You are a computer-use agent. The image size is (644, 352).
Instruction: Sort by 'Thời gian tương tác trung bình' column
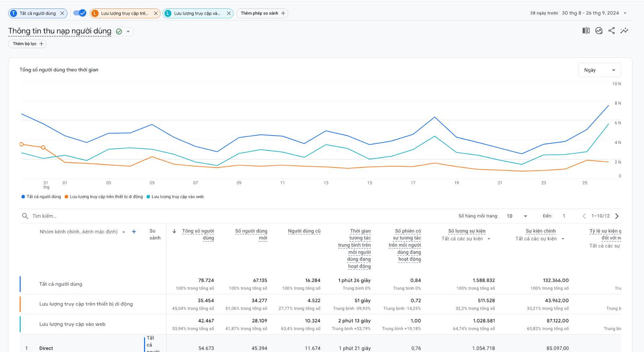tap(355, 249)
